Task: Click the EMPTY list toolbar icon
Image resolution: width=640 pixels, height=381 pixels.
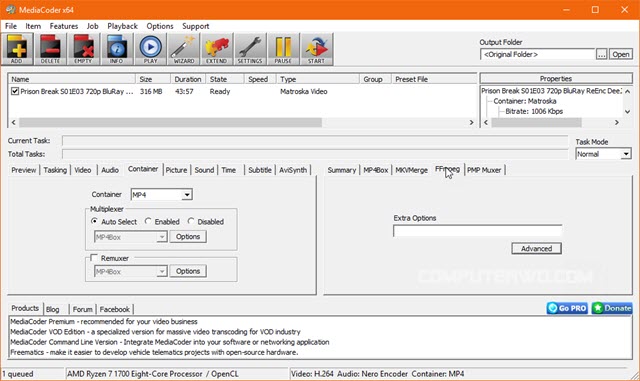Action: (x=83, y=49)
